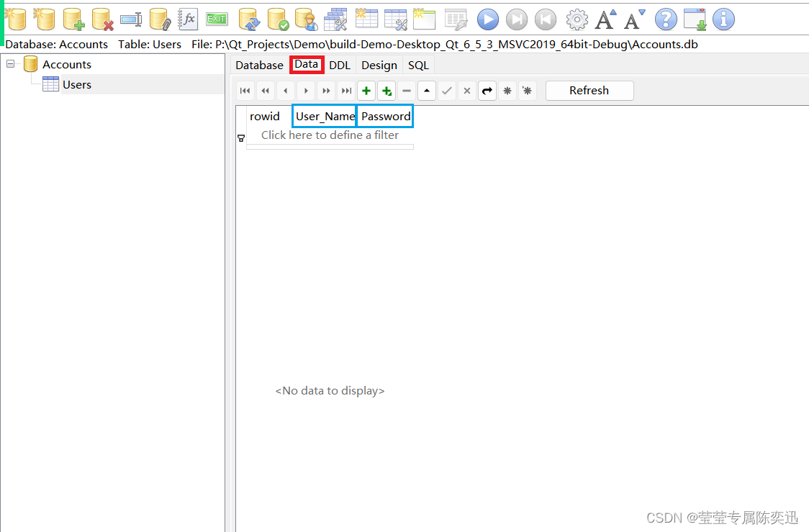Click the attach database paperclip icon
Image resolution: width=809 pixels, height=532 pixels.
160,19
